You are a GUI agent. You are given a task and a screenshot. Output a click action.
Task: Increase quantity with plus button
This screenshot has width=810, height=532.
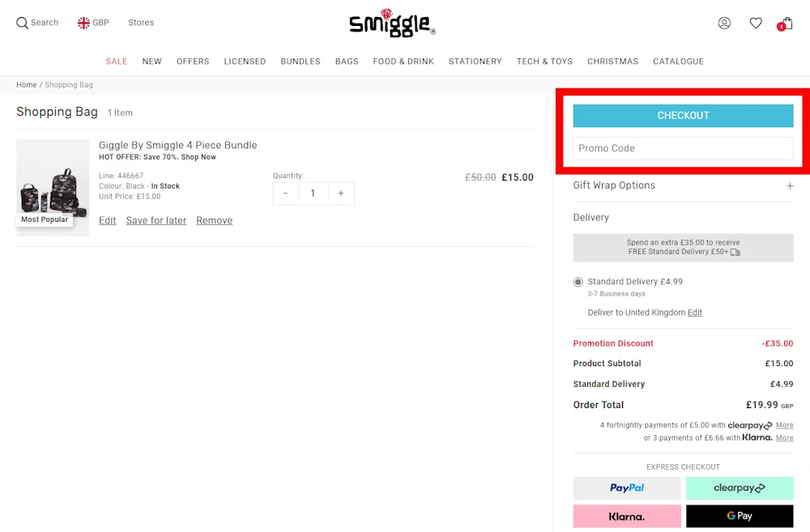pos(341,194)
